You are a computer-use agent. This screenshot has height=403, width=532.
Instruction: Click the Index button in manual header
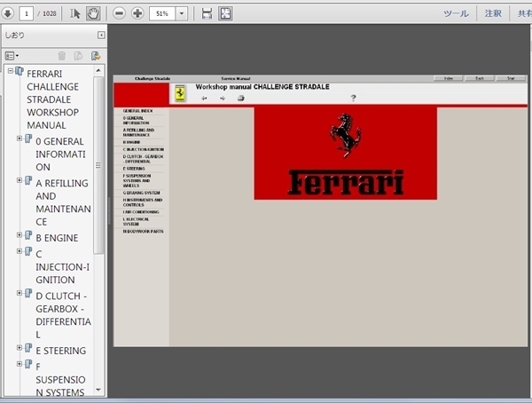[448, 78]
